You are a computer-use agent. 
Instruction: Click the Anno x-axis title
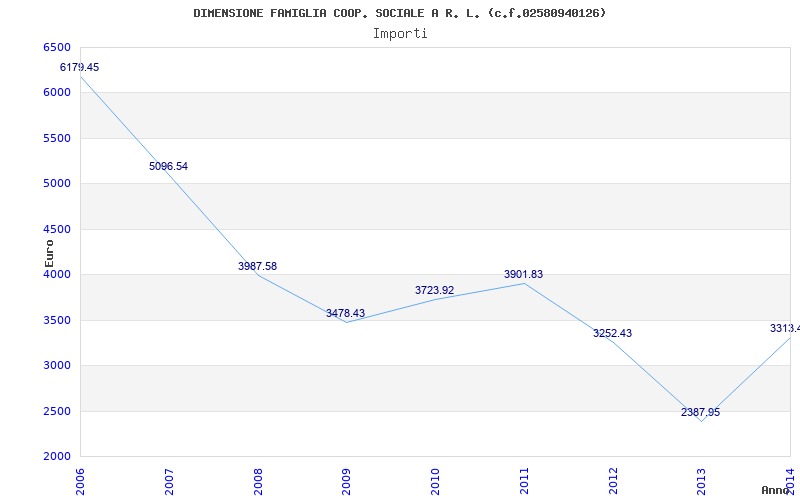click(x=776, y=490)
